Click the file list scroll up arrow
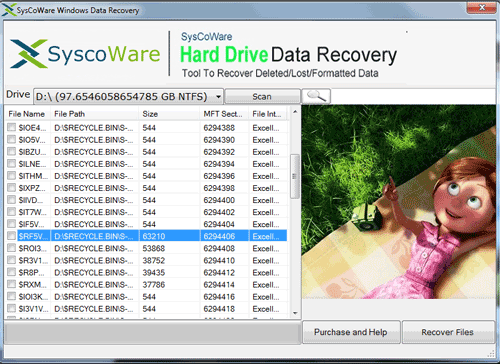 click(x=295, y=112)
